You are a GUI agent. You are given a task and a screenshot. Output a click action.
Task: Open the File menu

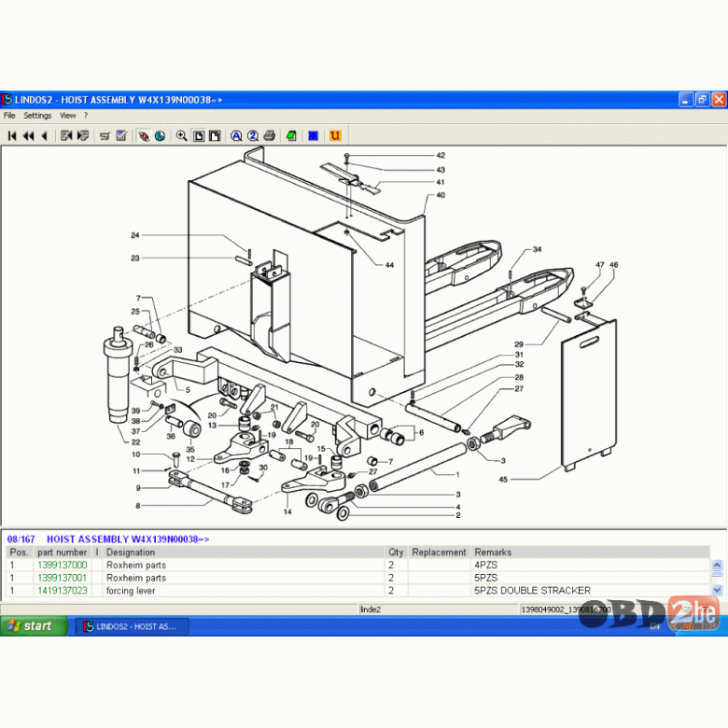pos(9,116)
